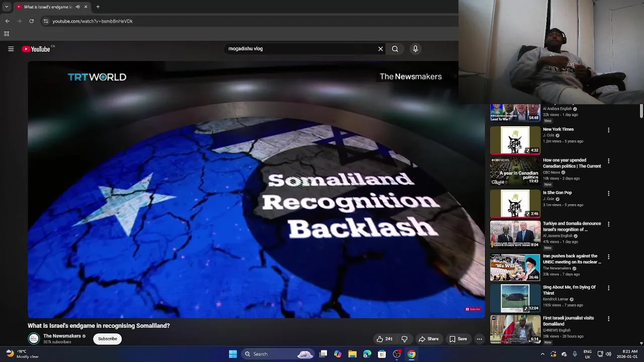The image size is (644, 362).
Task: Open the tab search dropdown arrow
Action: tap(6, 7)
